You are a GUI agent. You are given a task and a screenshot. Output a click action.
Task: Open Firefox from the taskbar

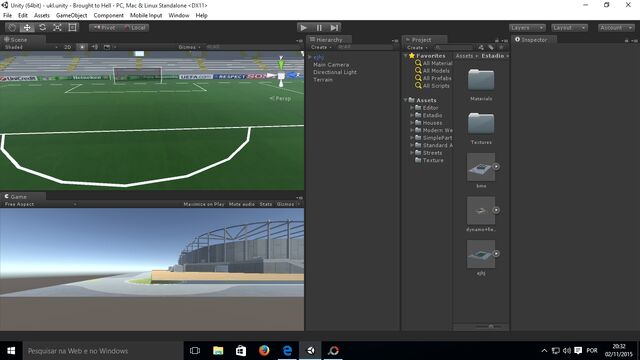point(264,351)
